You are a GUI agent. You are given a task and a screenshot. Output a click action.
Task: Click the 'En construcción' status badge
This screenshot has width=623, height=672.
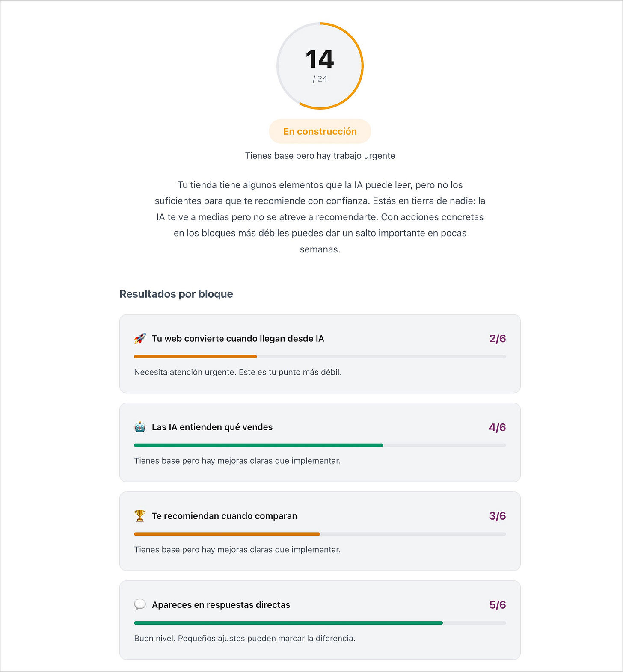pos(320,131)
